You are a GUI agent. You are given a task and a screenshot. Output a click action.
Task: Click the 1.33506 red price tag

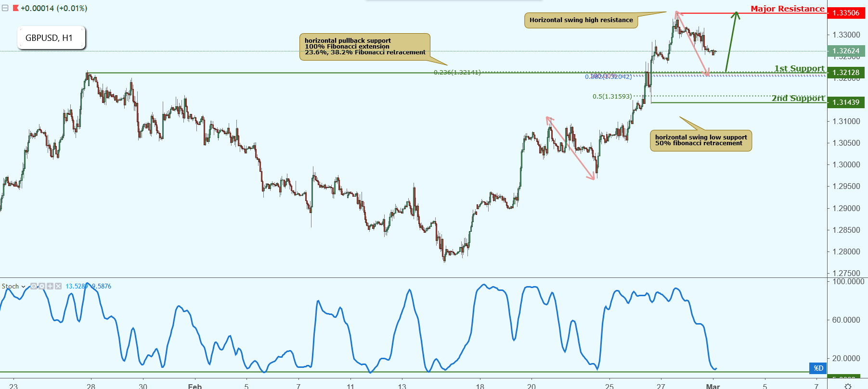[846, 13]
